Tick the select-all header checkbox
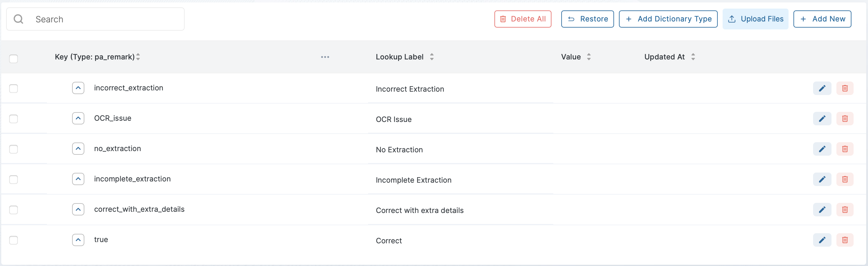Image resolution: width=868 pixels, height=266 pixels. pos(13,59)
